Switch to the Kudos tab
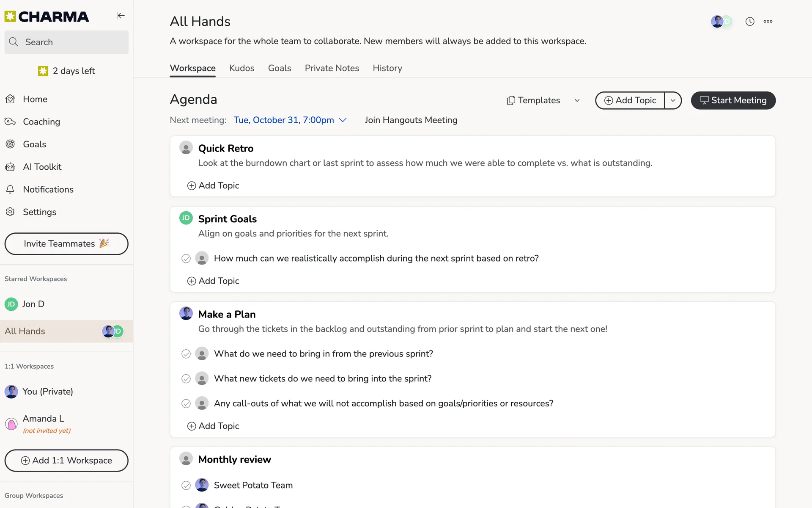This screenshot has height=508, width=812. click(241, 68)
